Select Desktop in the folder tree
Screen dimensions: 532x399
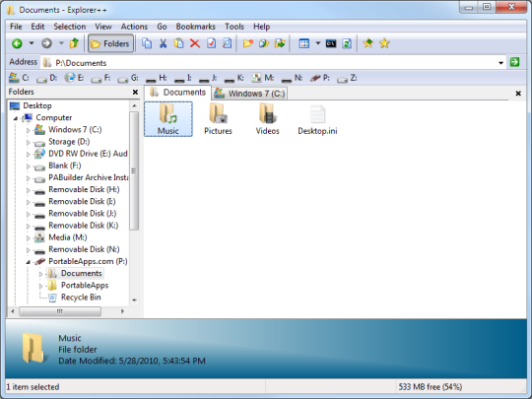(x=37, y=105)
